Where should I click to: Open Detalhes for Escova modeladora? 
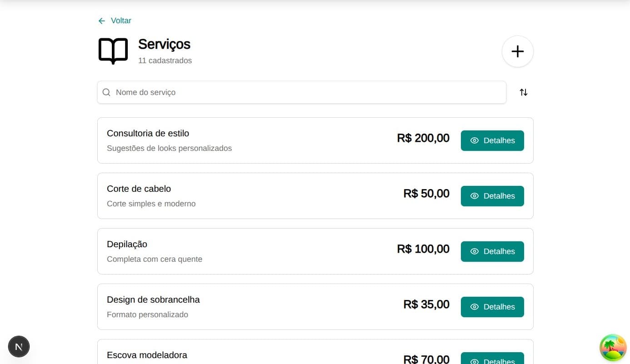(492, 360)
